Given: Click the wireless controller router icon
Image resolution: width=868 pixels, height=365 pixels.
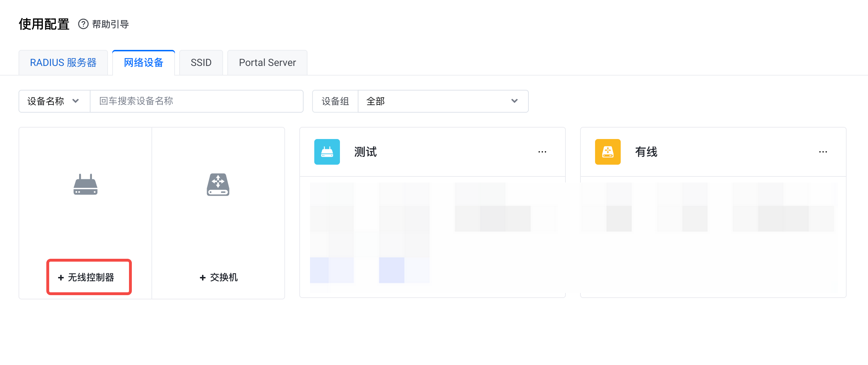Looking at the screenshot, I should [x=86, y=184].
